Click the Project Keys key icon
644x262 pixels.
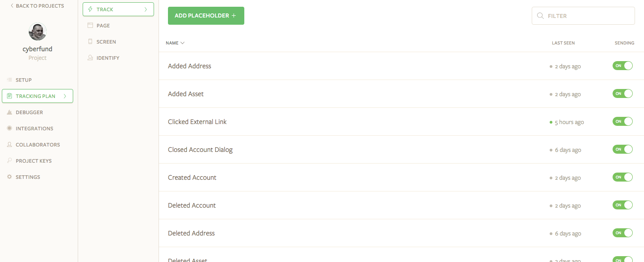[9, 161]
